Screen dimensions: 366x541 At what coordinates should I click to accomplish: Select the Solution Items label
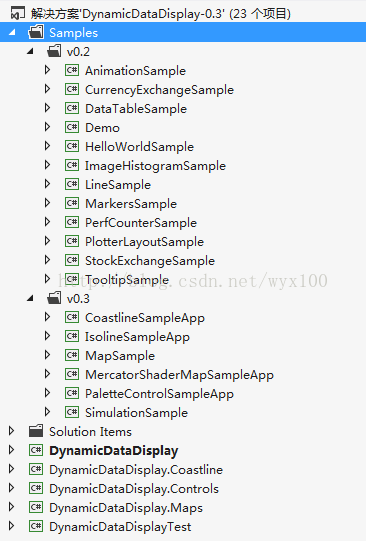[x=90, y=432]
